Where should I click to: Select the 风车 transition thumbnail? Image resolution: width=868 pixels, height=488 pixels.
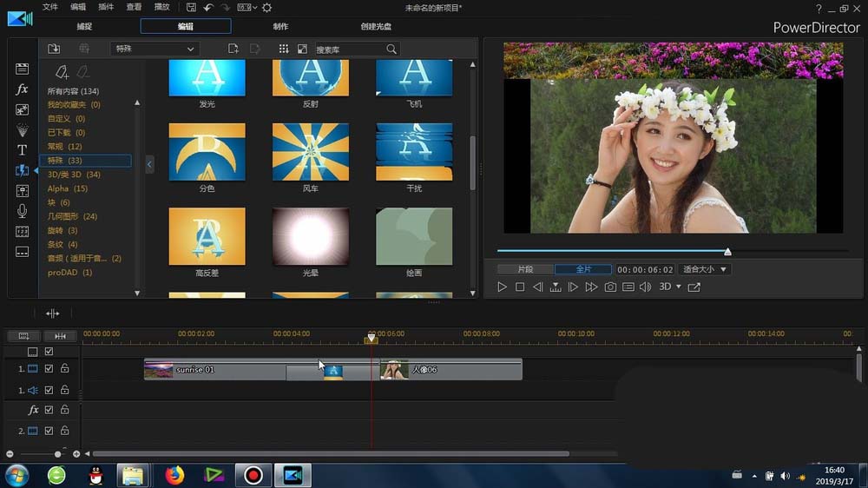[311, 152]
